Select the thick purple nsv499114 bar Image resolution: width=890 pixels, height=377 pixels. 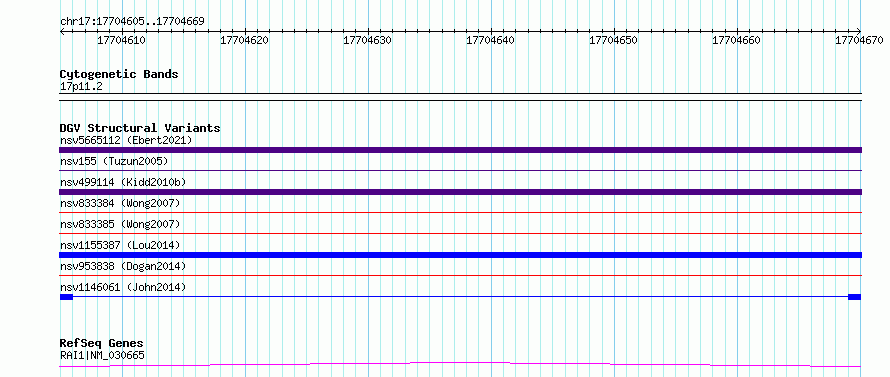(x=460, y=192)
